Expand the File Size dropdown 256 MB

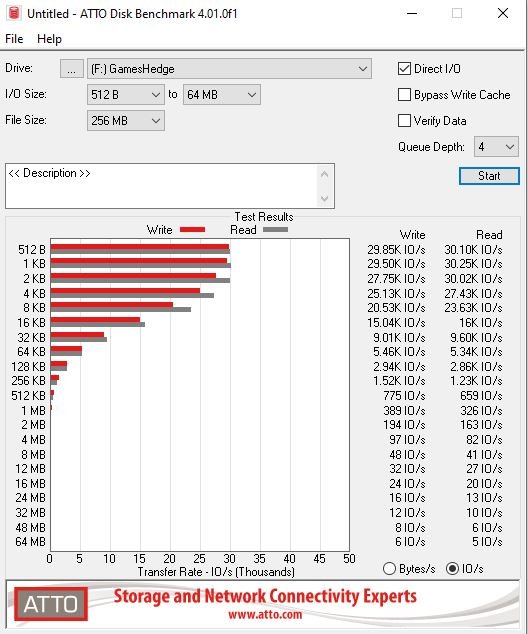126,120
